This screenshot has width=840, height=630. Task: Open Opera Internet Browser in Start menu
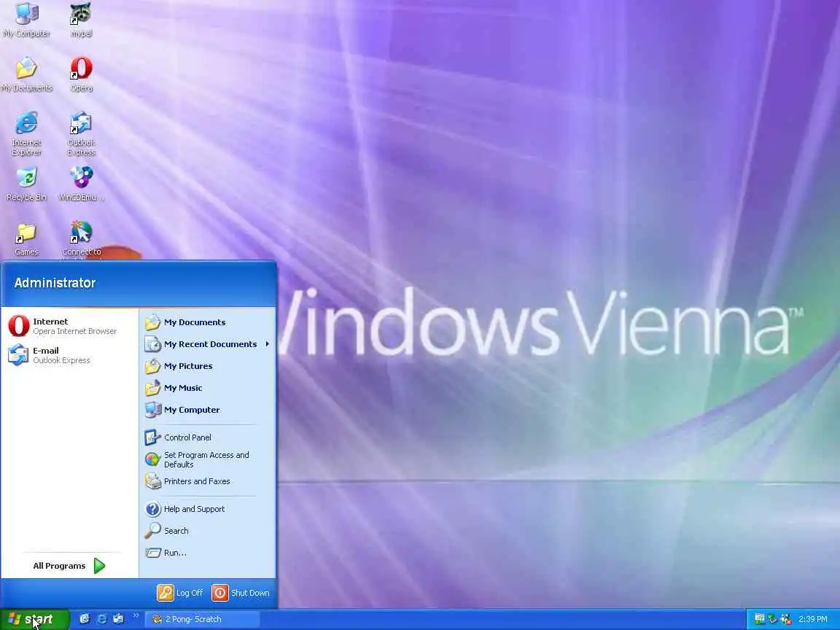pyautogui.click(x=70, y=326)
